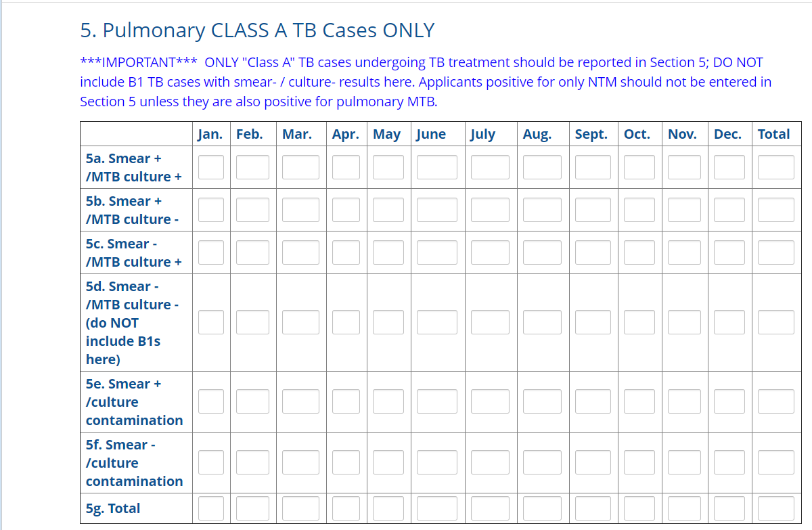The image size is (812, 530).
Task: Click the 5f row July input field
Action: [490, 462]
